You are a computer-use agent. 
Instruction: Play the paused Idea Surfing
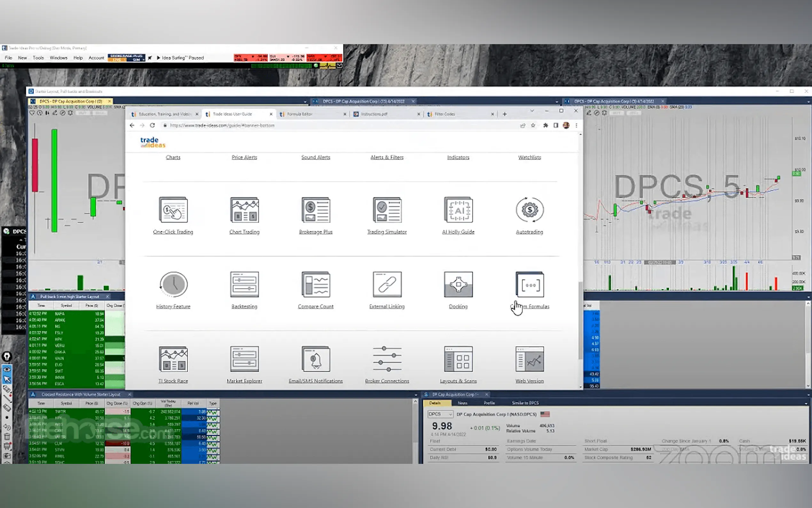click(x=159, y=58)
